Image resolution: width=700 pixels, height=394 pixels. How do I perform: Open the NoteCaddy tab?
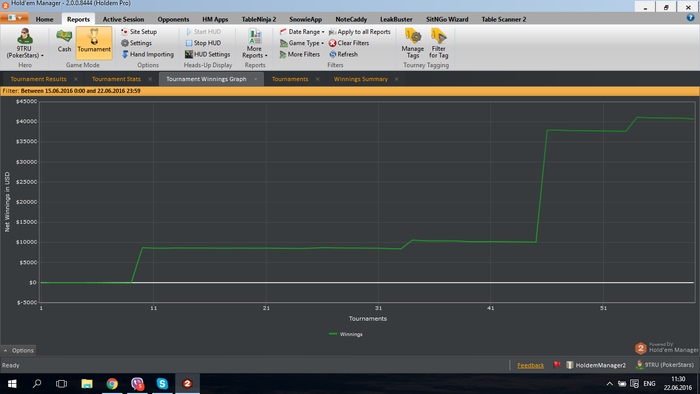(x=351, y=19)
